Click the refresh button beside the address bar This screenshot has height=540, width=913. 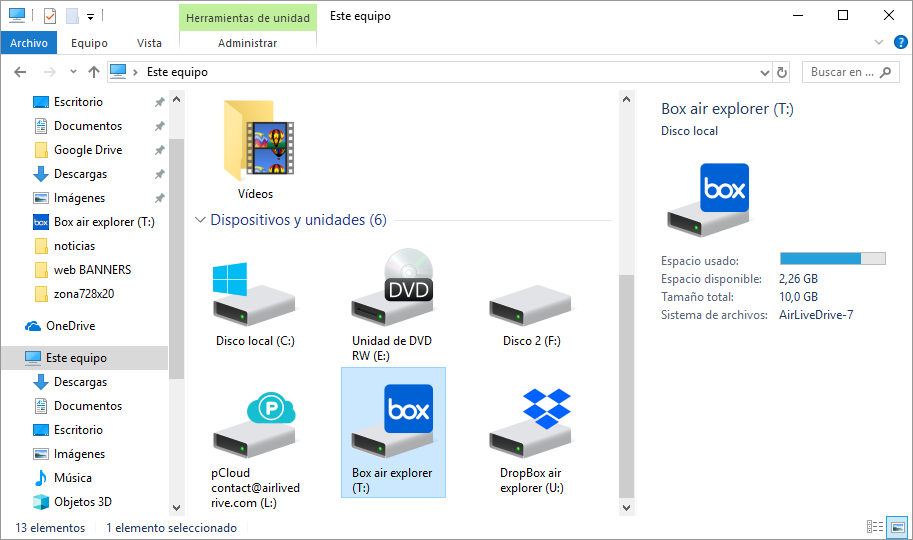[782, 72]
